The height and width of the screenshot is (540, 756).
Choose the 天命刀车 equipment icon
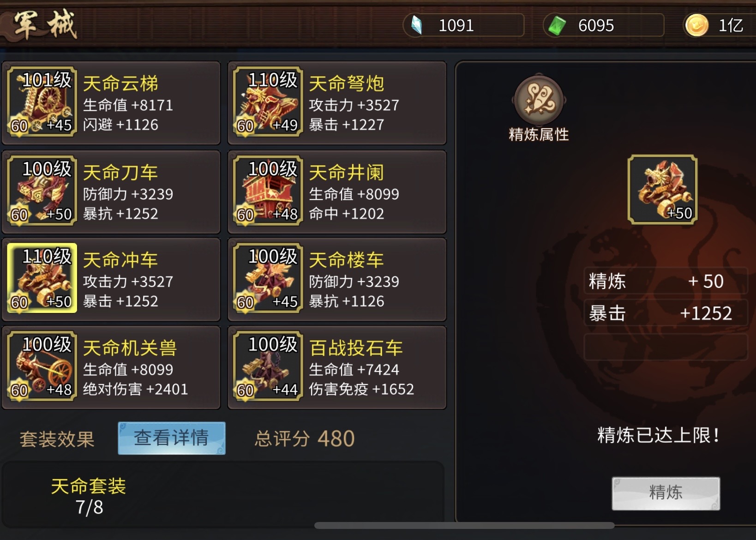coord(42,190)
